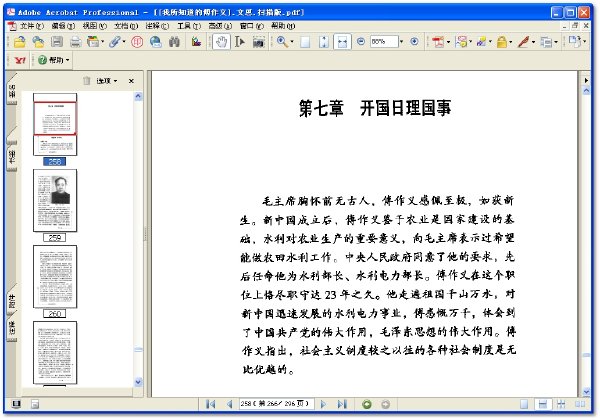Open the 高级 menu
Viewport: 600px width, 420px height.
point(220,26)
